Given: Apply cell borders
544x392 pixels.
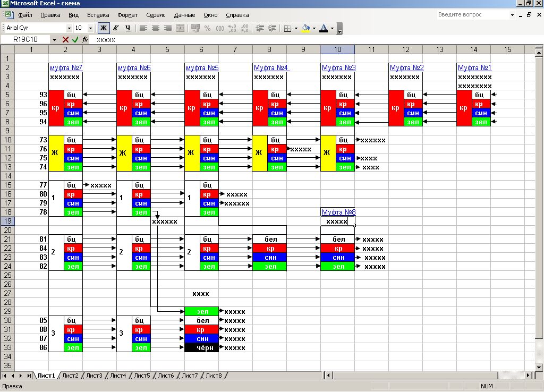Looking at the screenshot, I should pyautogui.click(x=287, y=28).
